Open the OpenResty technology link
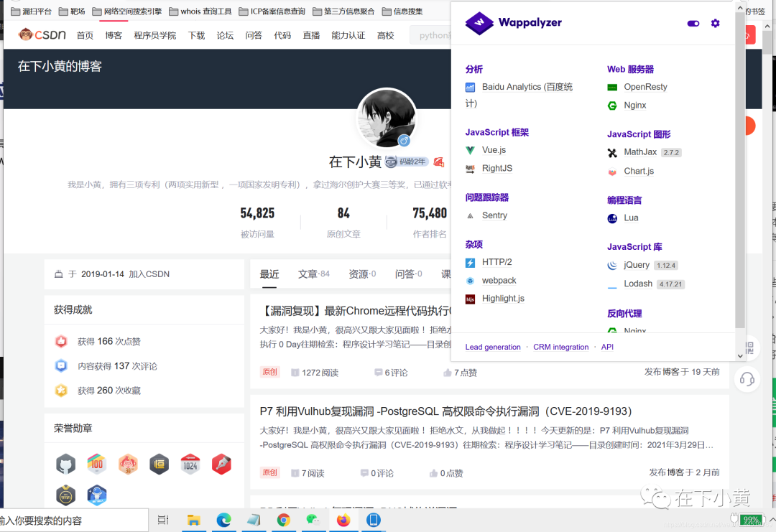 [645, 87]
